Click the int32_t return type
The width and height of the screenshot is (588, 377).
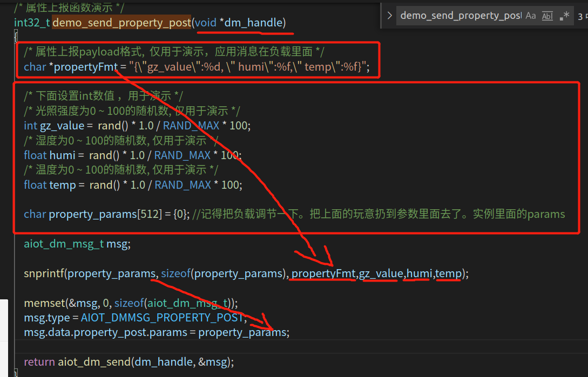click(x=32, y=23)
